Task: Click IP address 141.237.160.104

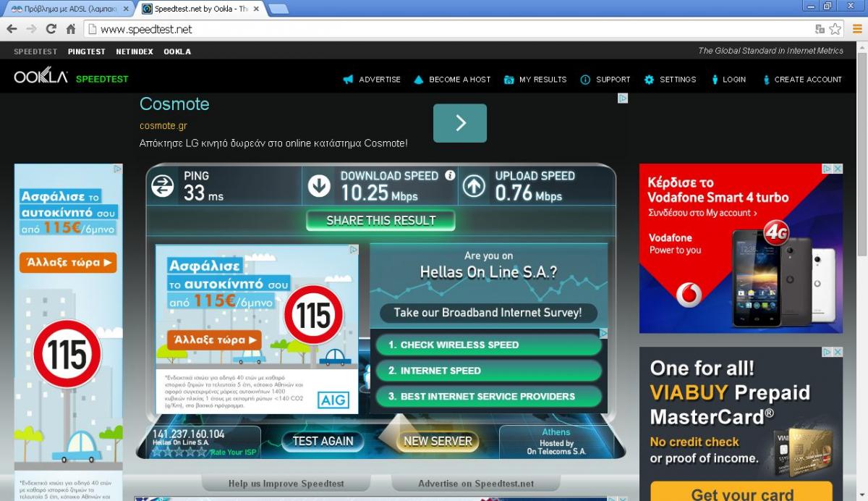Action: pyautogui.click(x=188, y=434)
